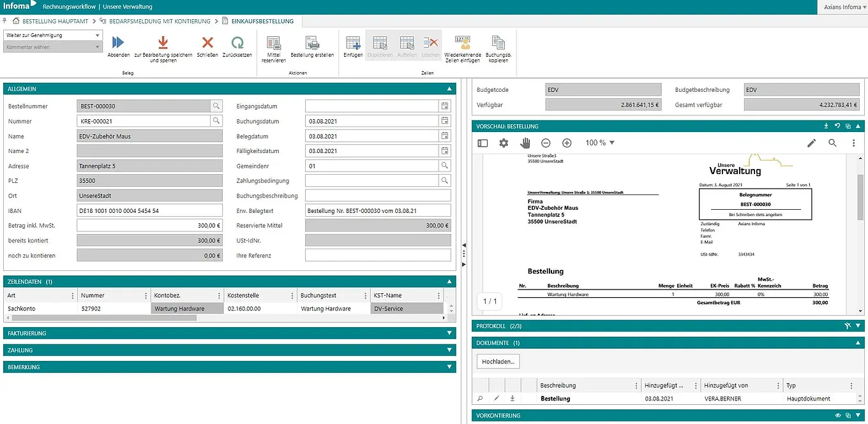Select the hand pan tool in preview
The width and height of the screenshot is (868, 424).
point(525,143)
